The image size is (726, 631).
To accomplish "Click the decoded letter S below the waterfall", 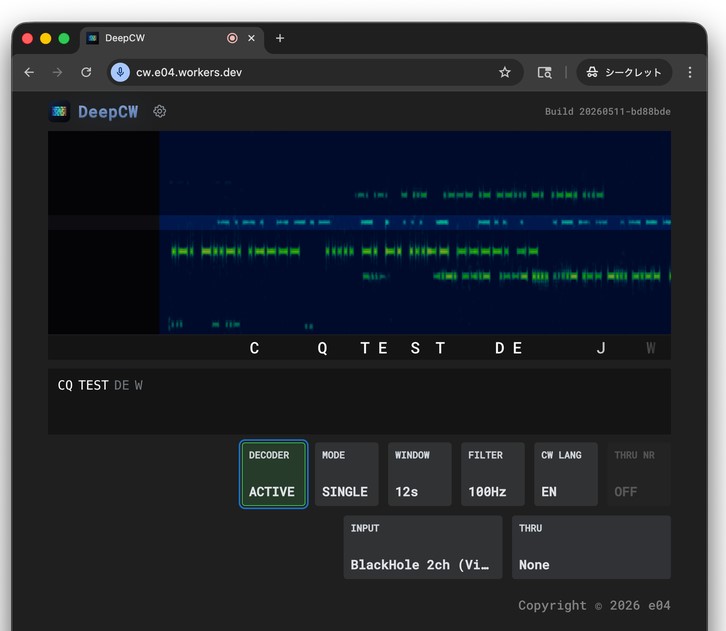I will pos(415,348).
